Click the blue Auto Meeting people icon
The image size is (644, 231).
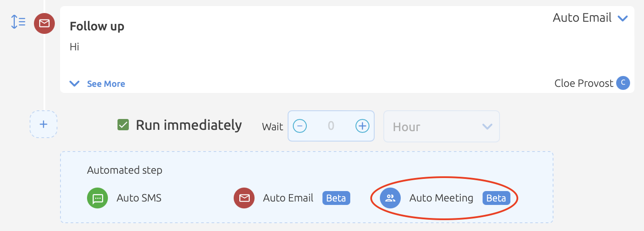[390, 198]
